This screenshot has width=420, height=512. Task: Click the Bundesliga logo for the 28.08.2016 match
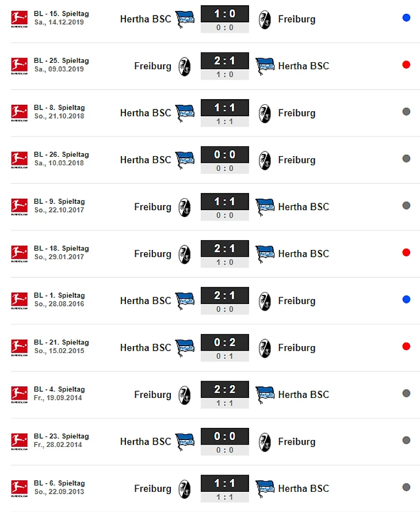[19, 301]
